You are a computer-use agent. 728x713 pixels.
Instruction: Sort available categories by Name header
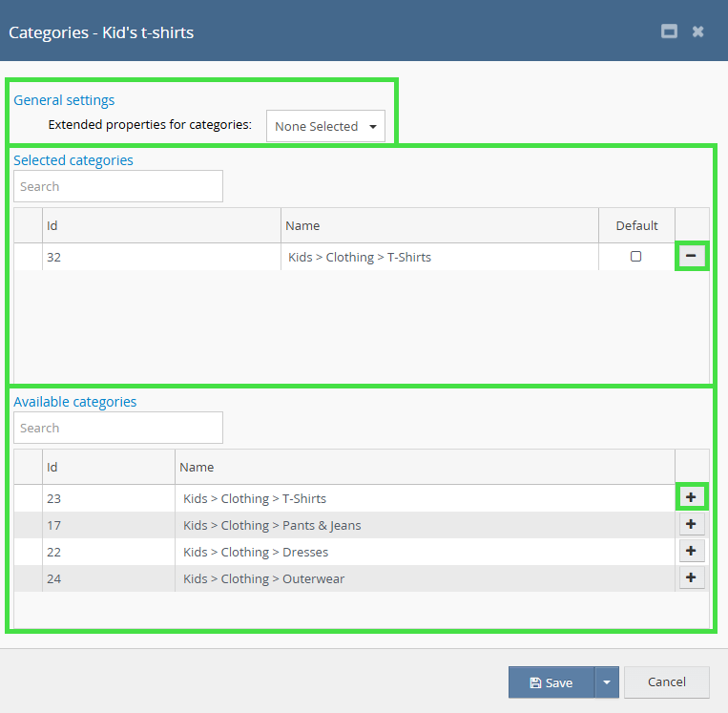click(425, 468)
